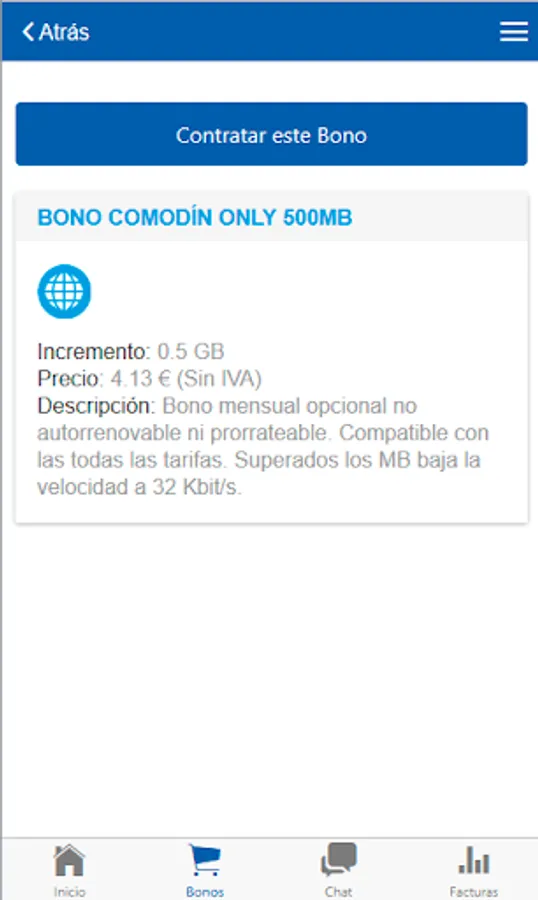Open the hamburger menu

(x=513, y=32)
